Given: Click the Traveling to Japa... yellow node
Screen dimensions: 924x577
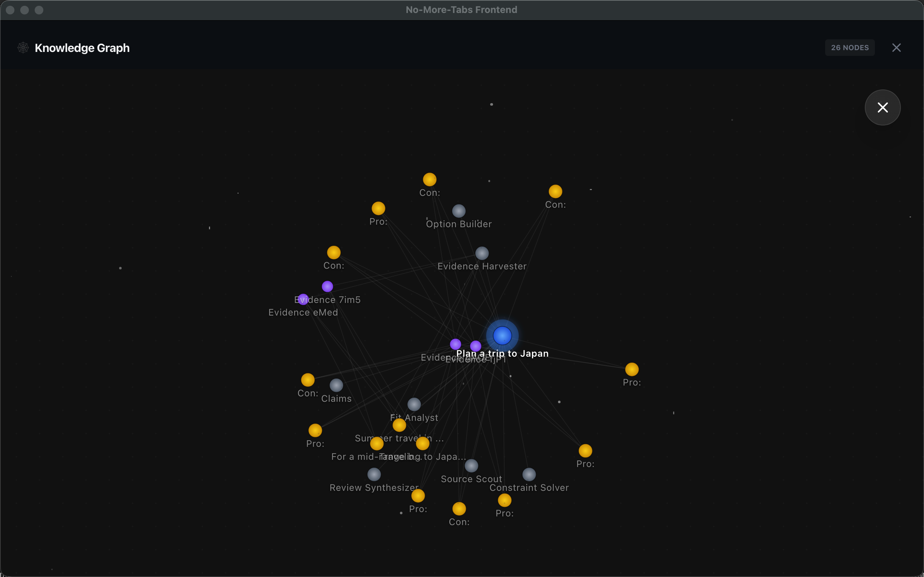Looking at the screenshot, I should 422,444.
